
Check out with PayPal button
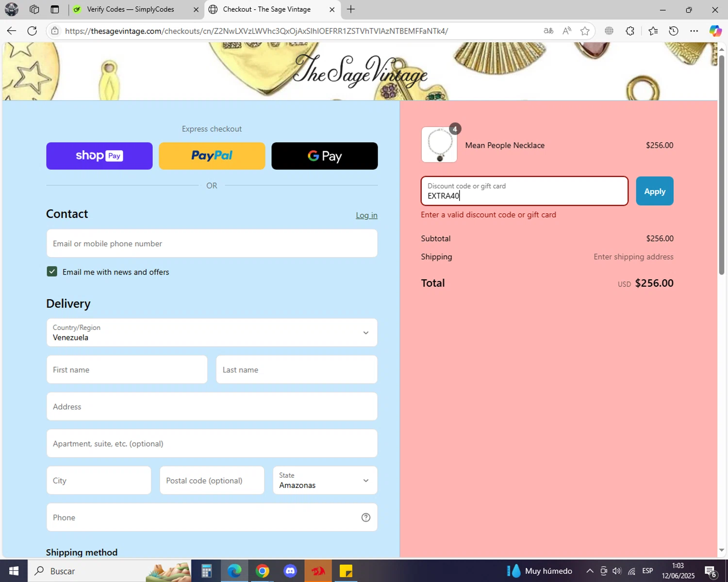tap(212, 156)
